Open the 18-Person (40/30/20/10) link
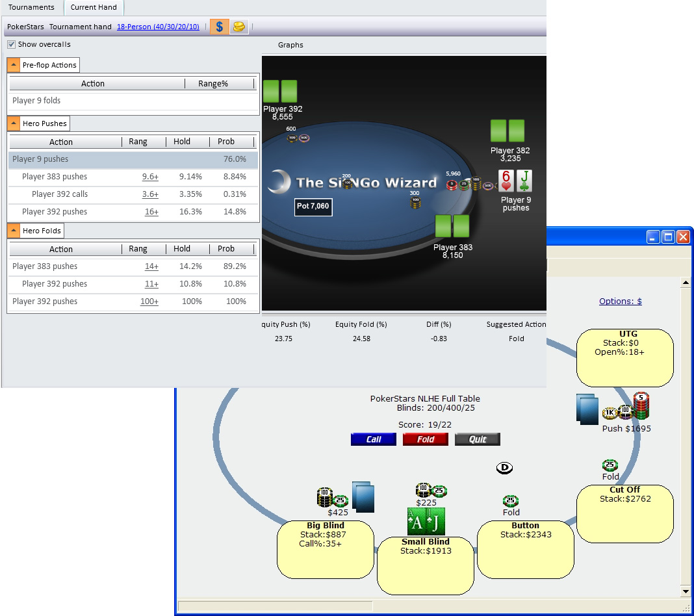Image resolution: width=694 pixels, height=616 pixels. pyautogui.click(x=158, y=27)
